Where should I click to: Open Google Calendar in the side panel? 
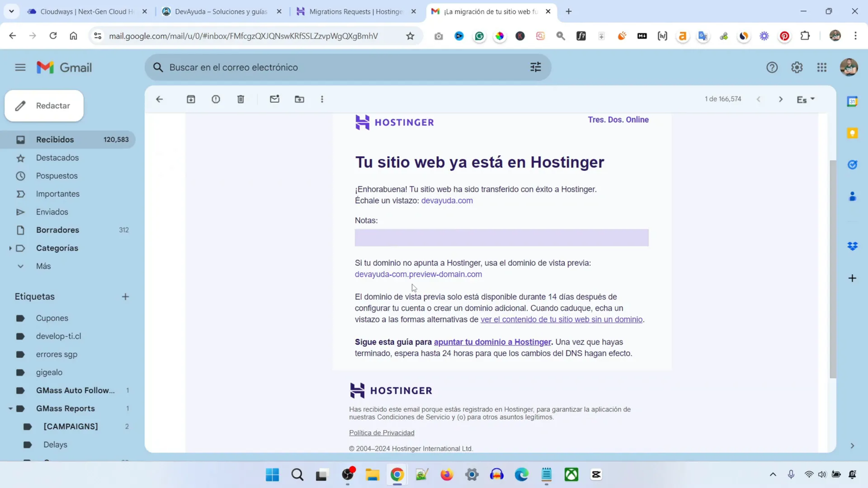point(852,101)
